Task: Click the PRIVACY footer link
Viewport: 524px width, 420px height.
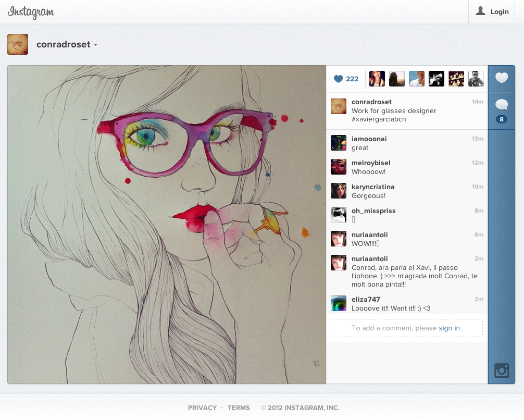Action: [202, 407]
